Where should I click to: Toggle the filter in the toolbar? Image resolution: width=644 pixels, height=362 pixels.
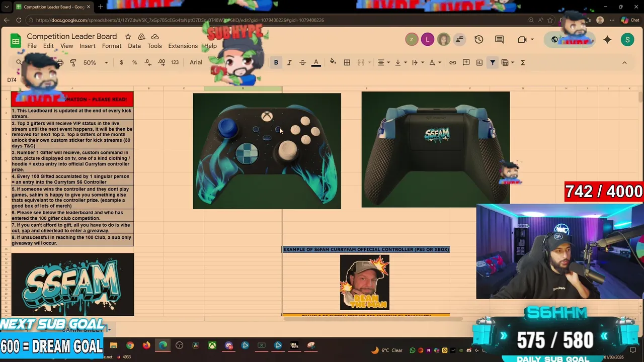(x=493, y=62)
